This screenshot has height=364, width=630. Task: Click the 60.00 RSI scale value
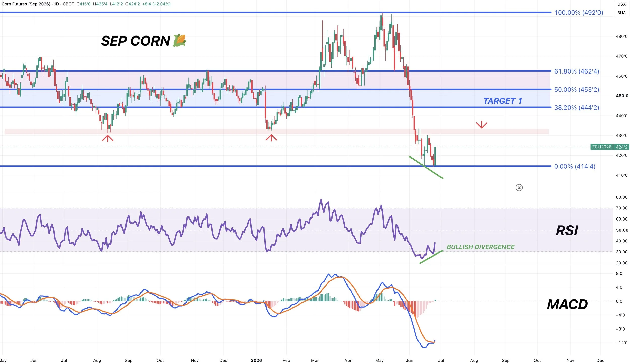pyautogui.click(x=622, y=219)
